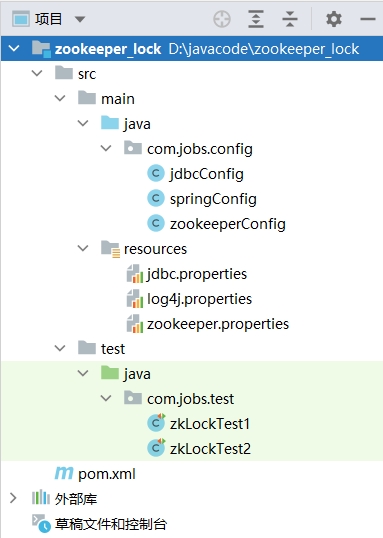Click the locate/select opened file target icon
Screen dimensions: 383x538
click(222, 19)
